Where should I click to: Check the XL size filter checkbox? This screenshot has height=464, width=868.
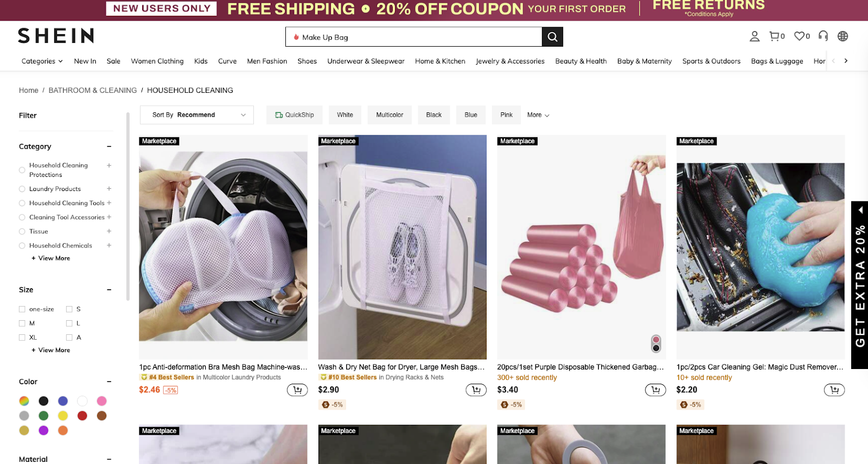pos(22,337)
